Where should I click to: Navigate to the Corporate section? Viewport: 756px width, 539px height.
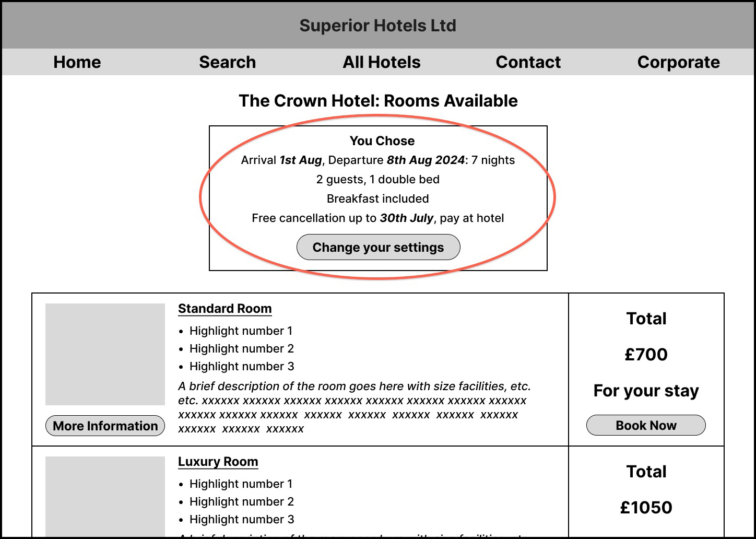click(679, 62)
